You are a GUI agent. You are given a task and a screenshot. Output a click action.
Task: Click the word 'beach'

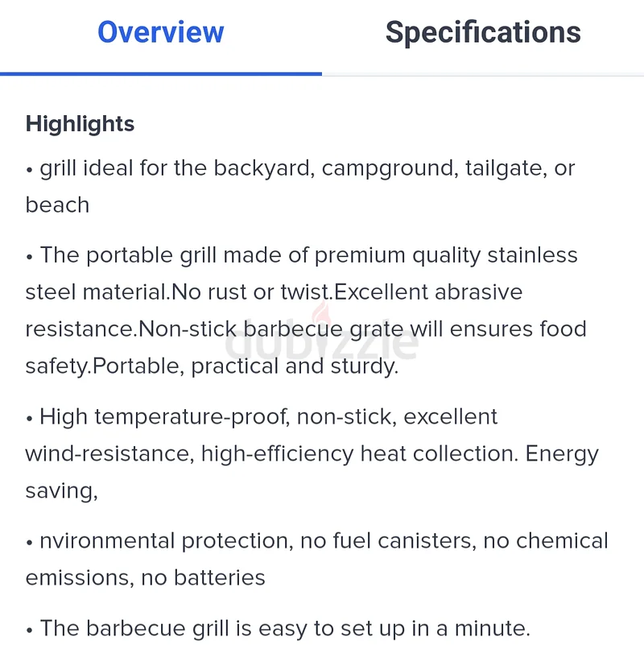[x=57, y=205]
